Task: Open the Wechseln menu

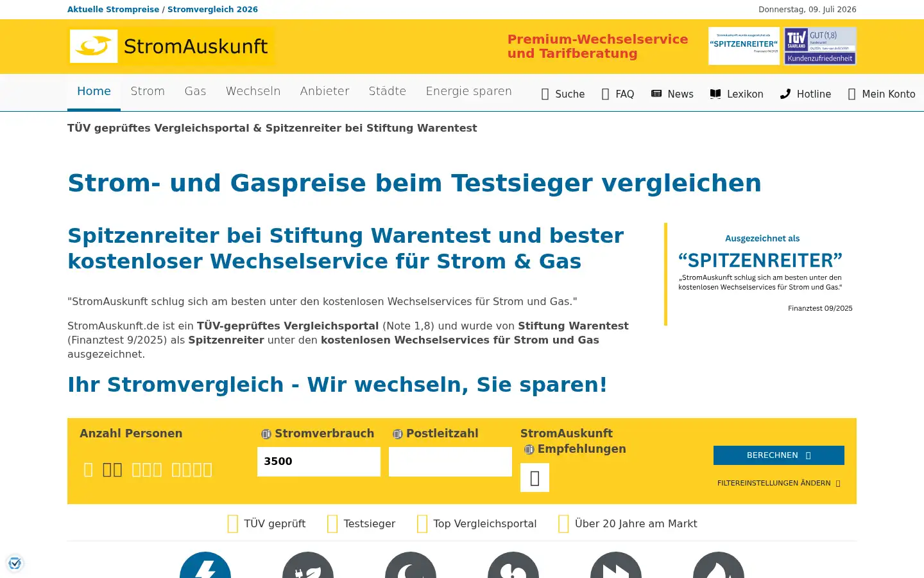Action: [x=253, y=91]
